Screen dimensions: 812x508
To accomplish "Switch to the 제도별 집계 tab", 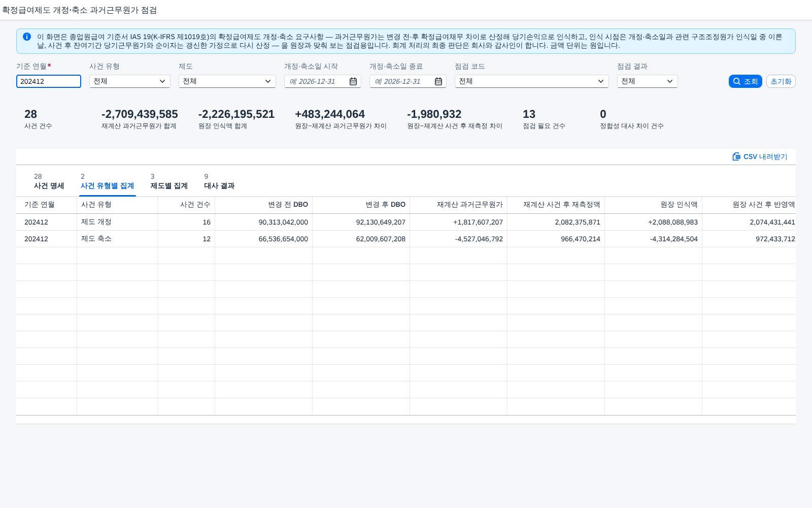I will 169,181.
